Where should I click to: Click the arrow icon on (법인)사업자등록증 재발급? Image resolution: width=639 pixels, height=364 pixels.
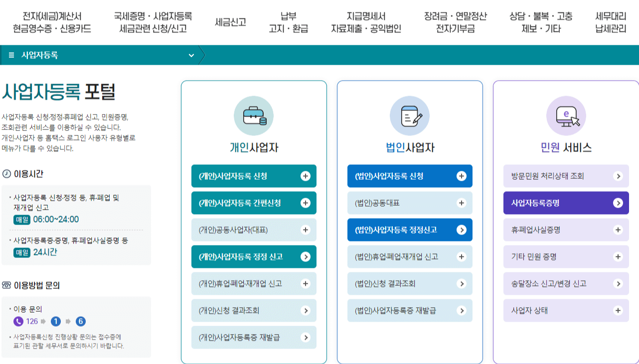[462, 311]
